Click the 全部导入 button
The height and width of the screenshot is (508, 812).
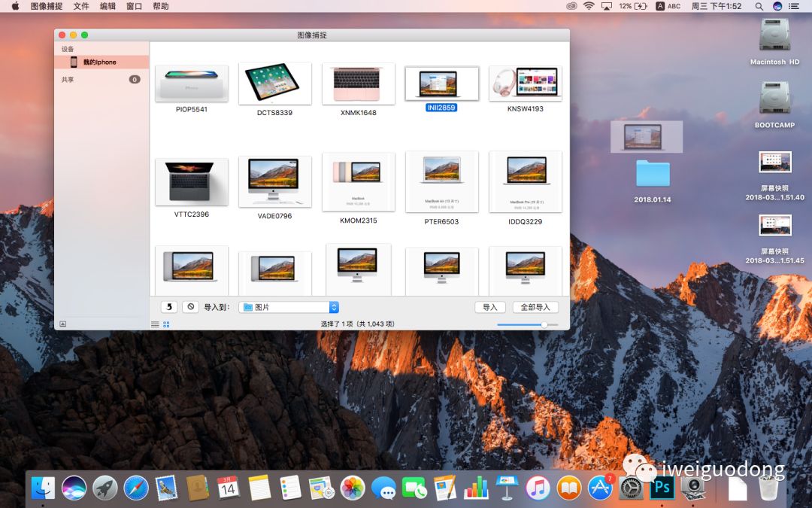pyautogui.click(x=535, y=307)
